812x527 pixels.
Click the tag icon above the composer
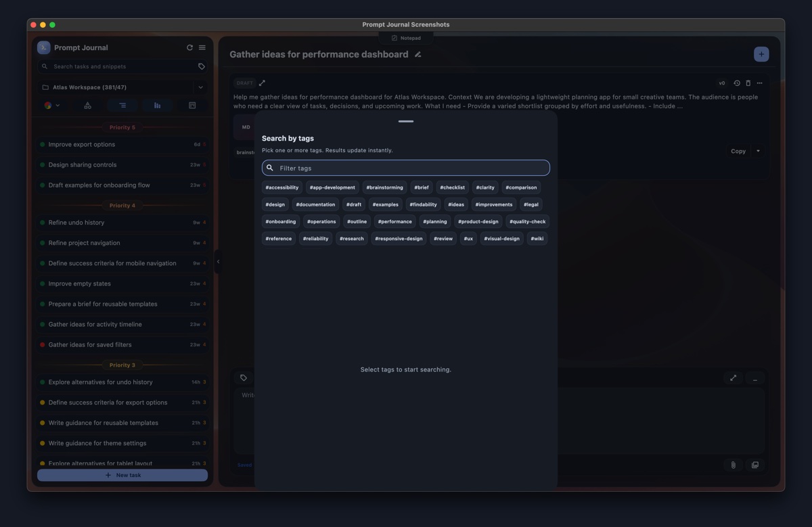[x=244, y=378]
